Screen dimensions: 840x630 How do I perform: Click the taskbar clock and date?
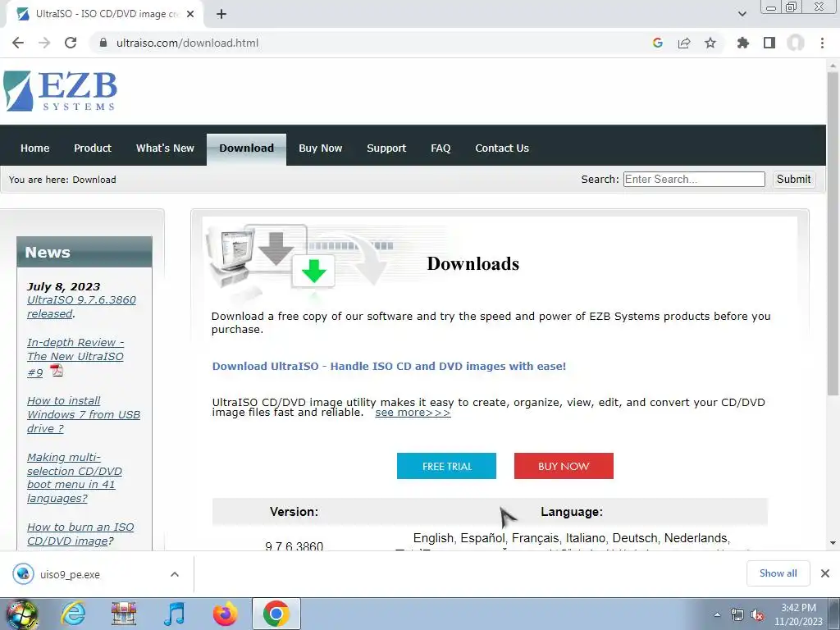coord(798,614)
